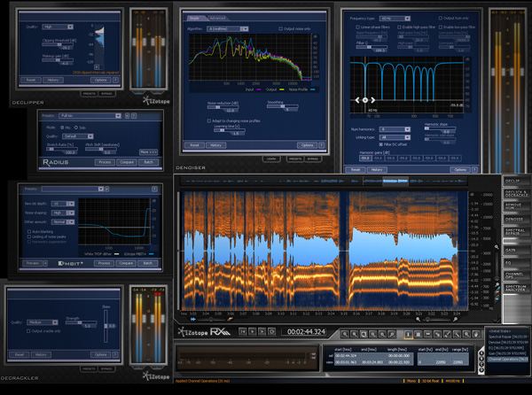Click the help question mark in Denoiser

point(322,145)
